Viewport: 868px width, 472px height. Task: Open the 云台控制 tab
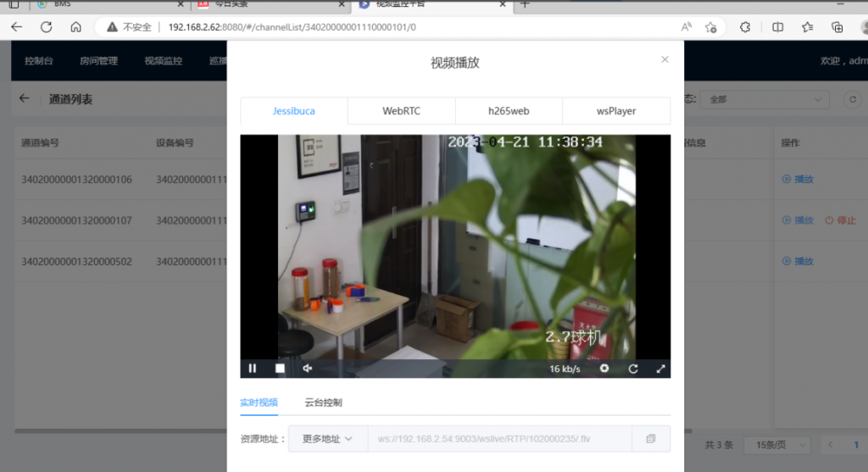pyautogui.click(x=323, y=403)
